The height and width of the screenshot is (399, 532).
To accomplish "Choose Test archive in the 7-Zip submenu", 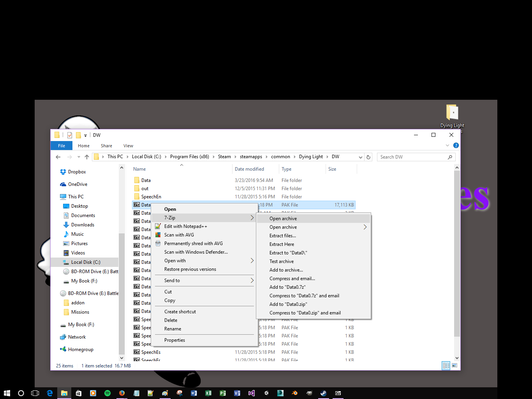I will click(313, 261).
